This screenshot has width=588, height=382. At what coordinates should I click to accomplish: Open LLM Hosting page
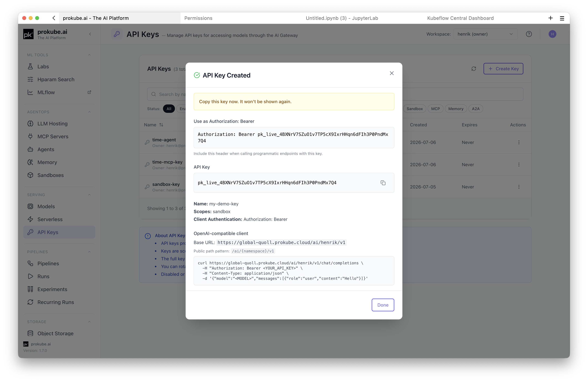click(59, 124)
